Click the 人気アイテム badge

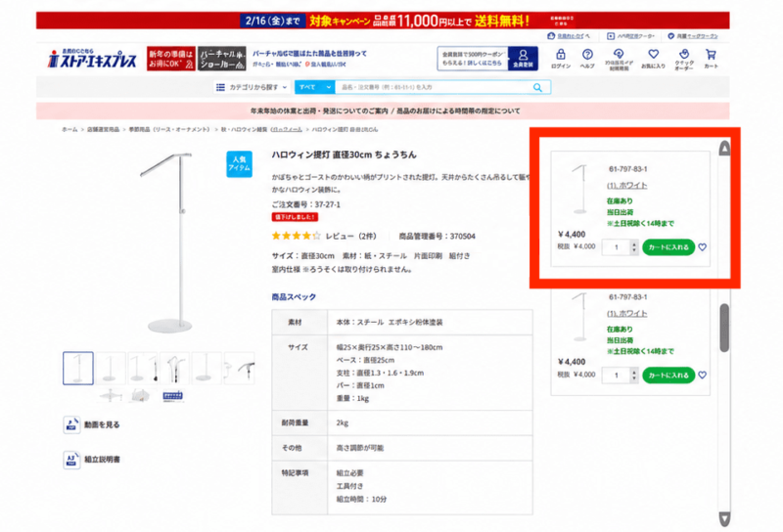pos(239,163)
